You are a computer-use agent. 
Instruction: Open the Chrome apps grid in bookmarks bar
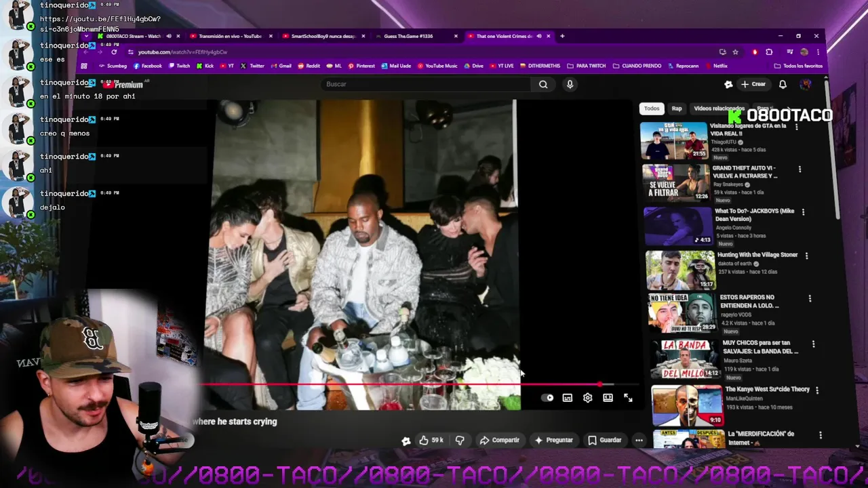(x=84, y=66)
